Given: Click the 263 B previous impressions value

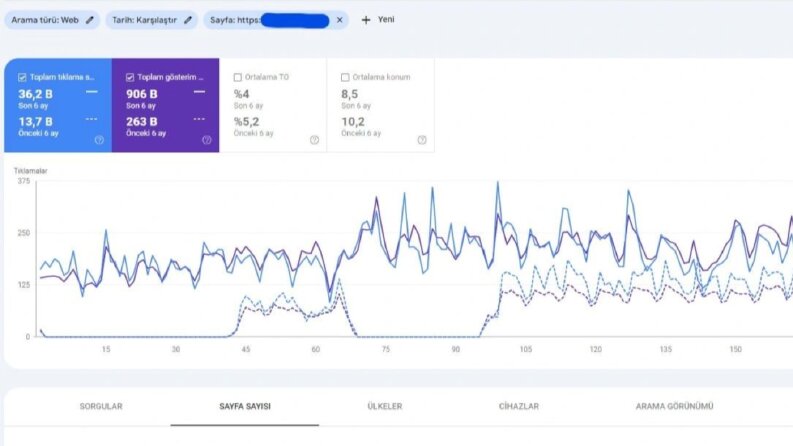Looking at the screenshot, I should click(142, 122).
